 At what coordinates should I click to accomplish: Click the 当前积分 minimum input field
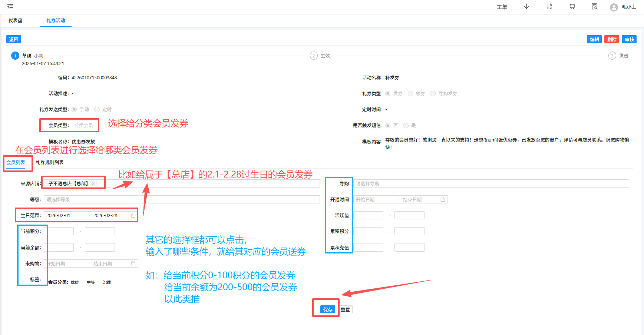59,231
